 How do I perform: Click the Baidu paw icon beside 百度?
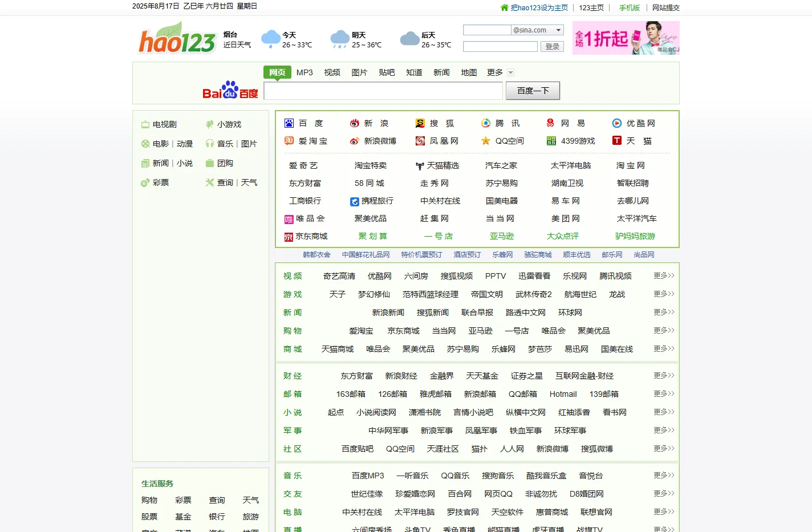289,123
